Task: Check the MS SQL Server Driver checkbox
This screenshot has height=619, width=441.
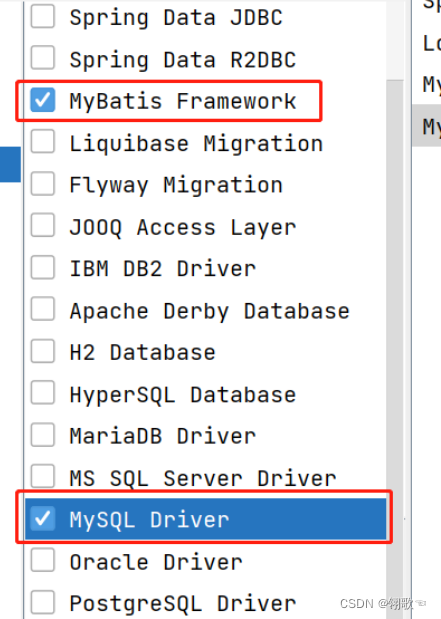Action: point(43,476)
